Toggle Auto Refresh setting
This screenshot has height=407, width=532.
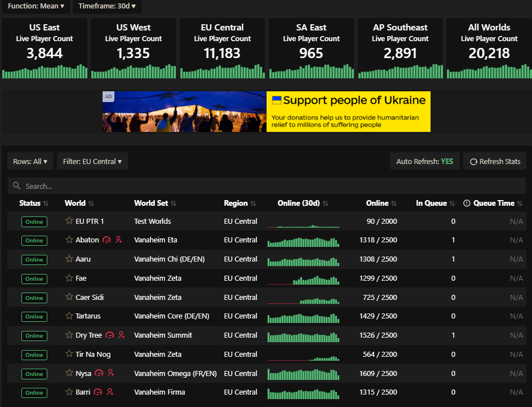(425, 161)
